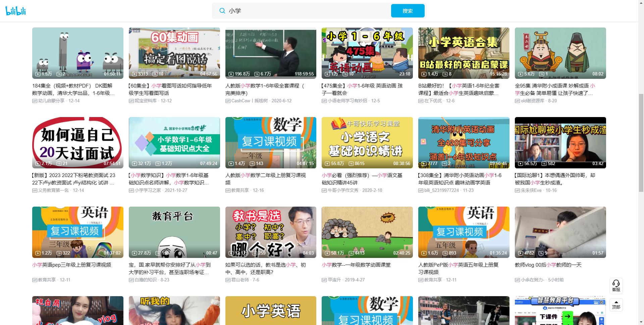This screenshot has width=644, height=325.
Task: Open the 如何逼自己20天过面试 thumbnail
Action: pyautogui.click(x=77, y=142)
